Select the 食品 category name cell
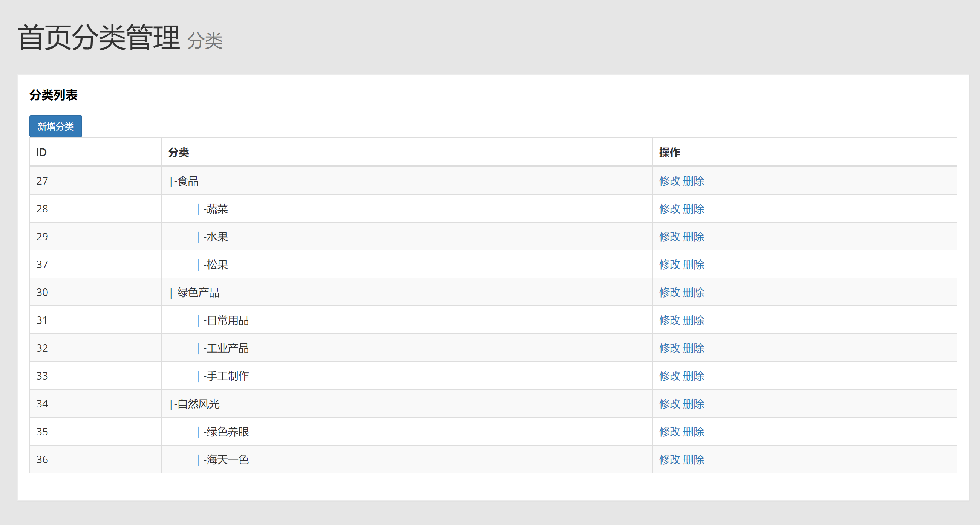Viewport: 980px width, 525px height. tap(188, 181)
